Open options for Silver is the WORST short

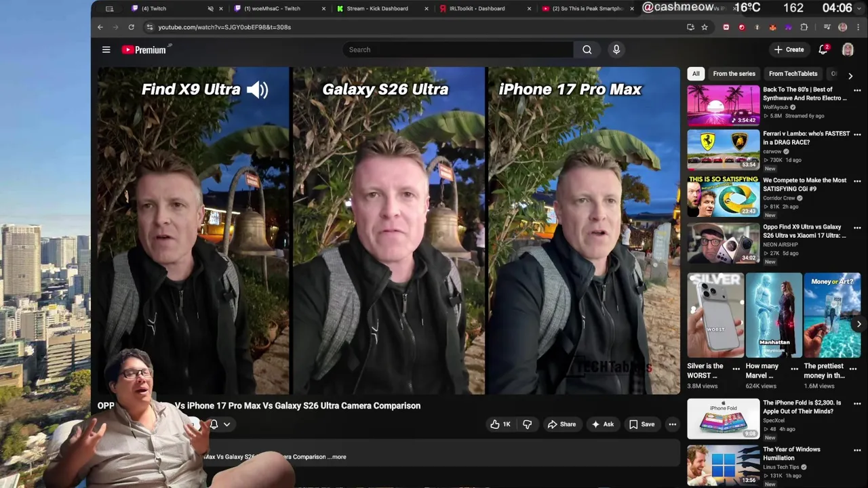click(x=736, y=369)
